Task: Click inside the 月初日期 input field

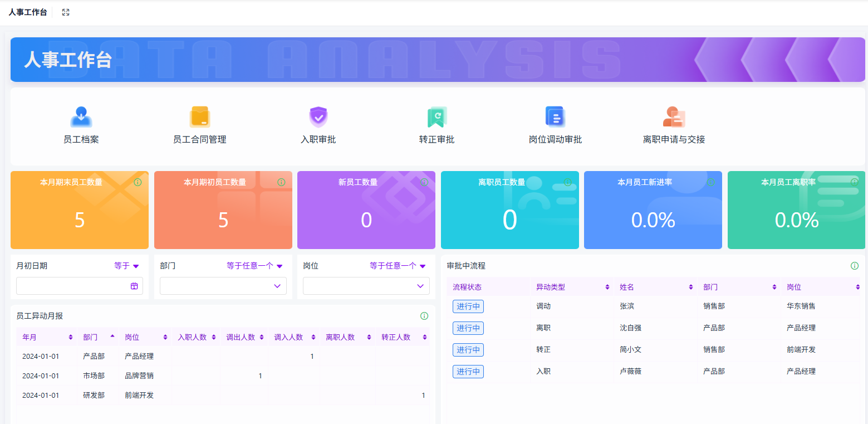Action: [x=72, y=285]
